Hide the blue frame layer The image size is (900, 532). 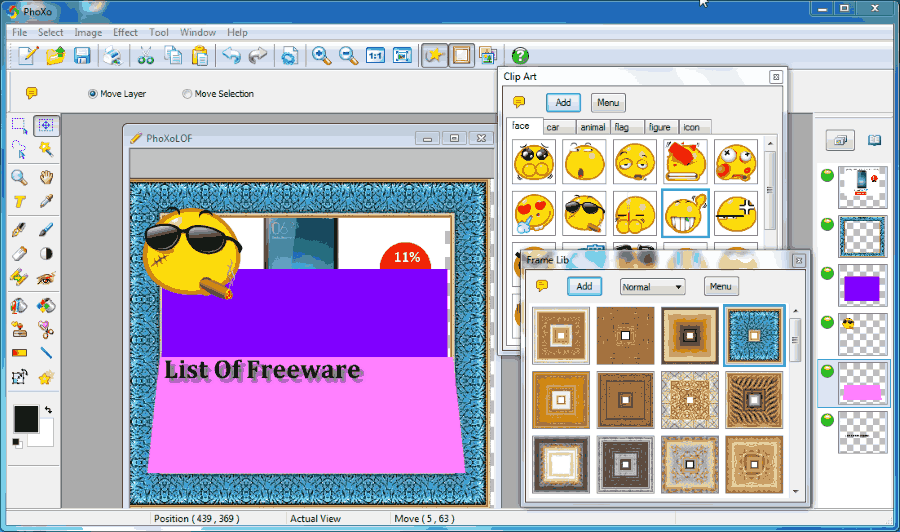pyautogui.click(x=827, y=224)
